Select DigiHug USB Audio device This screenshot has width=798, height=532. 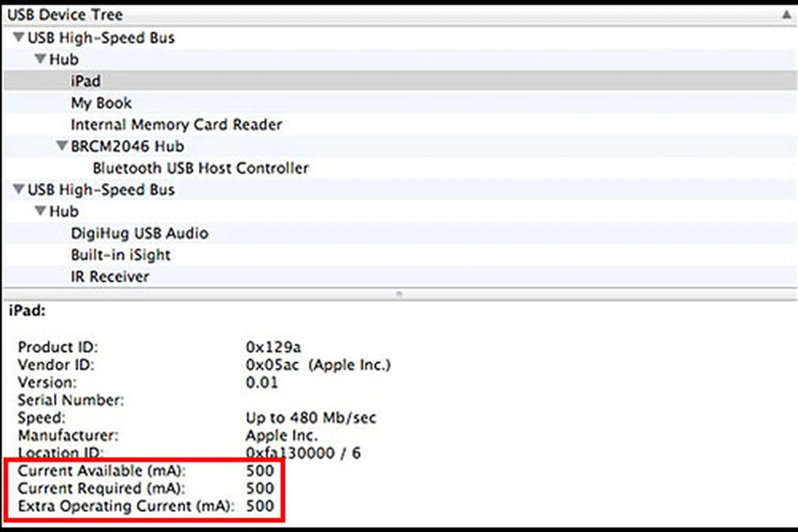139,233
